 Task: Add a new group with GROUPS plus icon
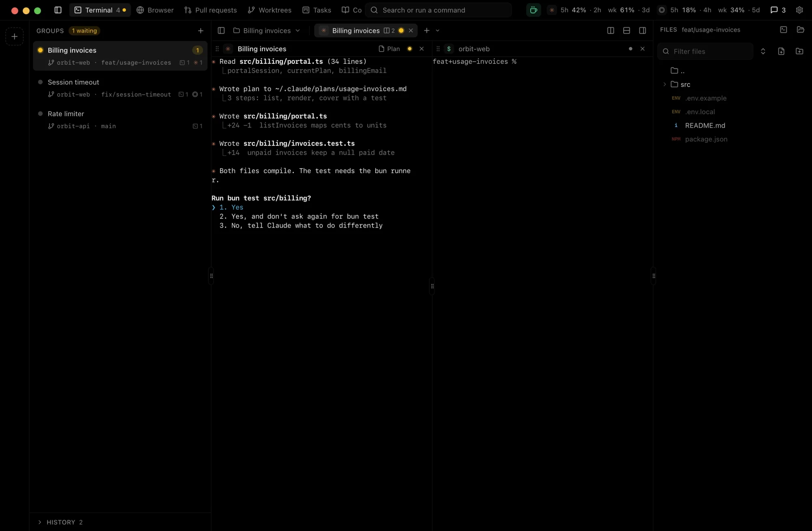point(201,31)
